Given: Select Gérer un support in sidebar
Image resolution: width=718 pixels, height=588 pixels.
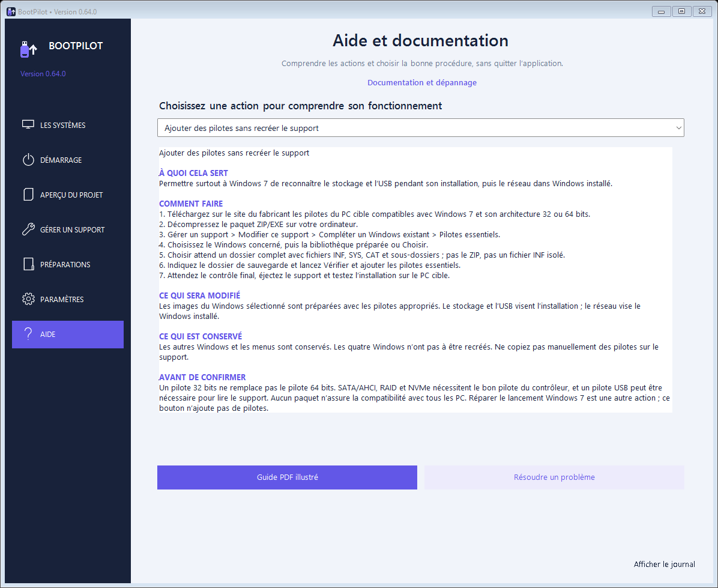Looking at the screenshot, I should pyautogui.click(x=68, y=229).
